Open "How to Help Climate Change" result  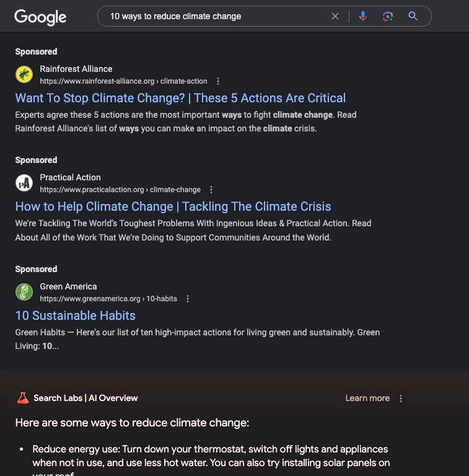173,206
